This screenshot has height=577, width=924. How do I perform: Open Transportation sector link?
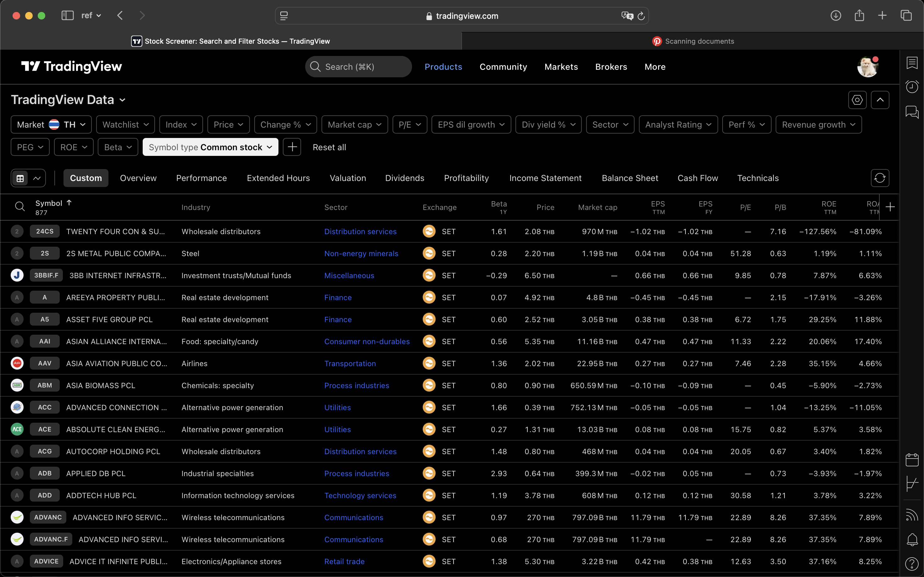click(350, 363)
